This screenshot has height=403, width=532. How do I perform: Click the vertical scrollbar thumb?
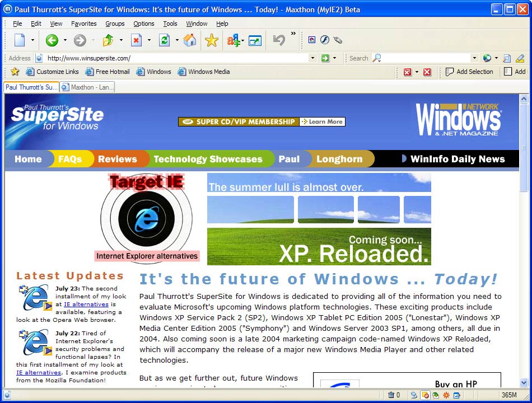[x=524, y=148]
